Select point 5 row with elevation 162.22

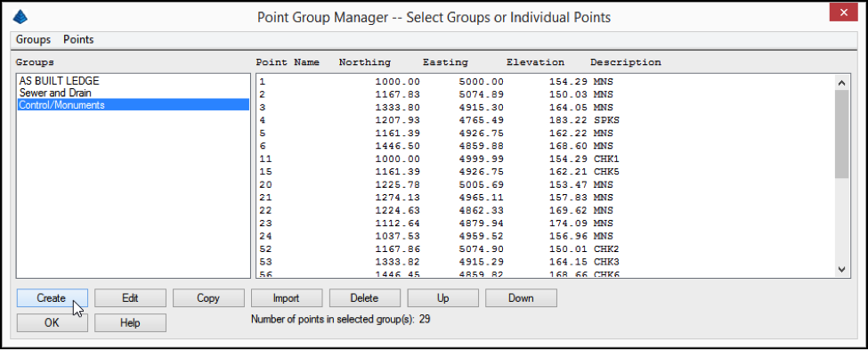(545, 133)
